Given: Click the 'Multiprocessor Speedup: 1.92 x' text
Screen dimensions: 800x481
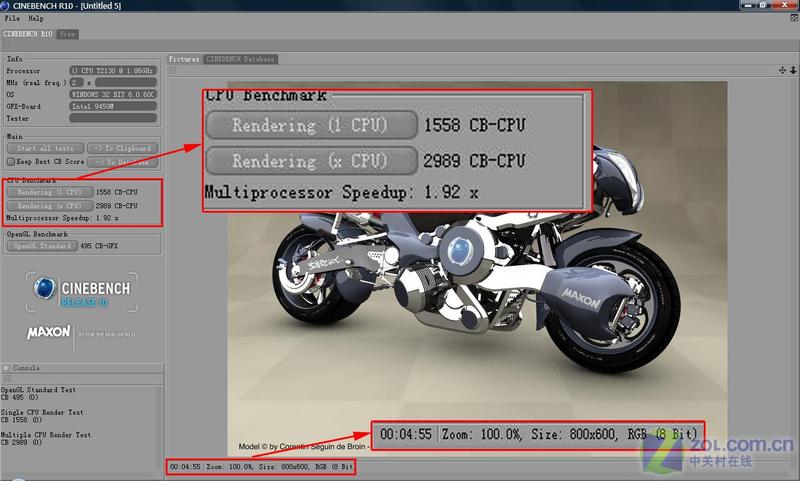Looking at the screenshot, I should 62,218.
